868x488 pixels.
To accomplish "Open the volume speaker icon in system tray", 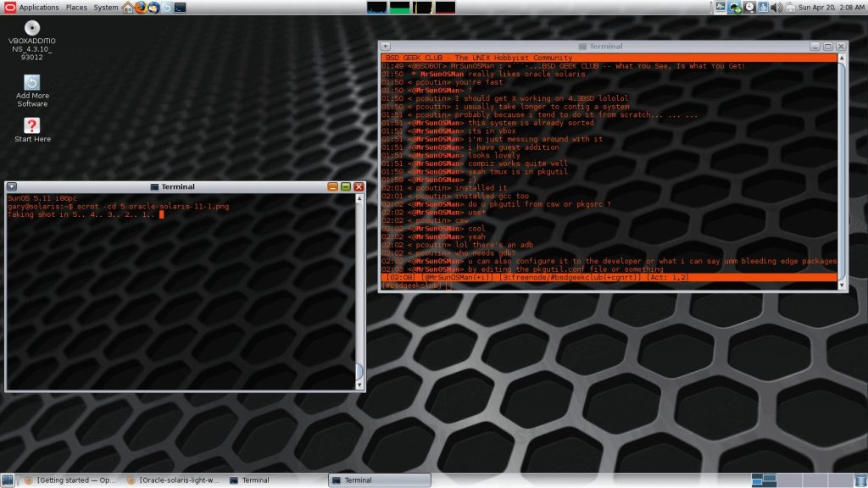I will [x=777, y=7].
